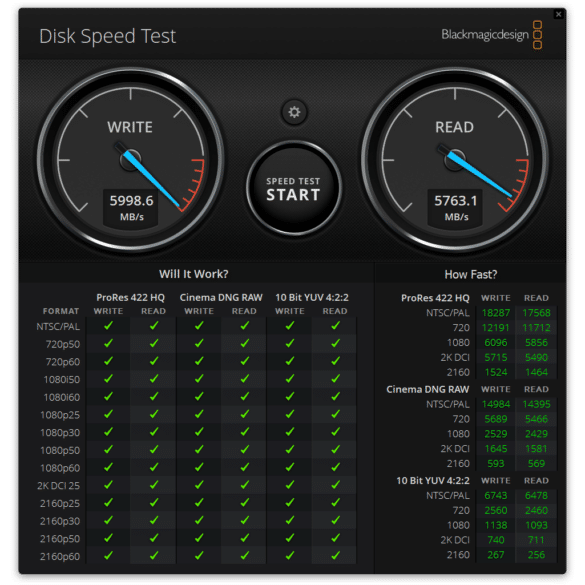Click Cinema DNG RAW read checkmark for 1080i50

tap(245, 379)
